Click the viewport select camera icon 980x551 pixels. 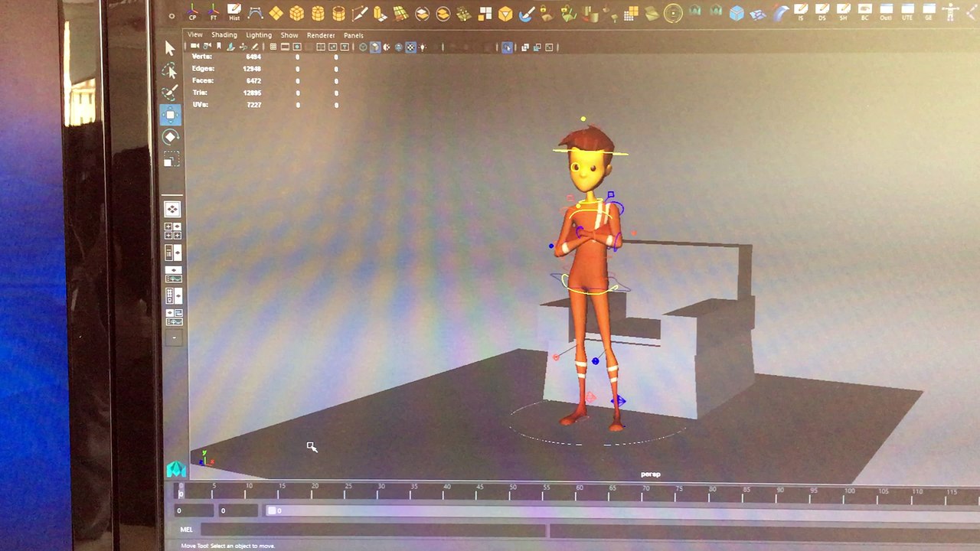pyautogui.click(x=194, y=47)
